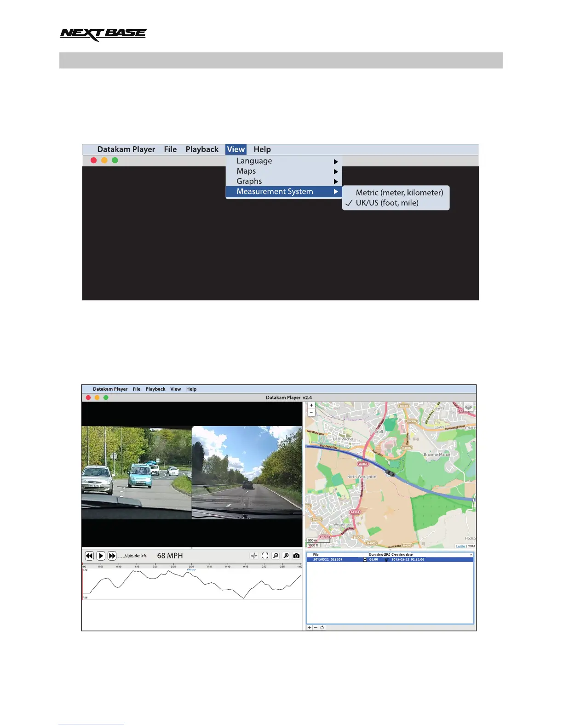Click the GPS icon in the playlist row
563x728 pixels.
click(x=386, y=560)
